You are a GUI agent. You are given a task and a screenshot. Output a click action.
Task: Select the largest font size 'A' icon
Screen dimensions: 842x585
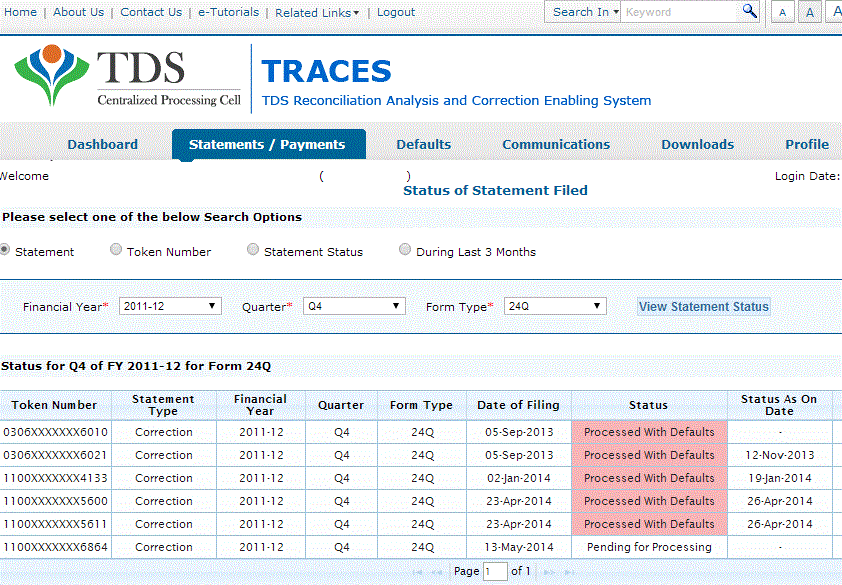(x=835, y=11)
